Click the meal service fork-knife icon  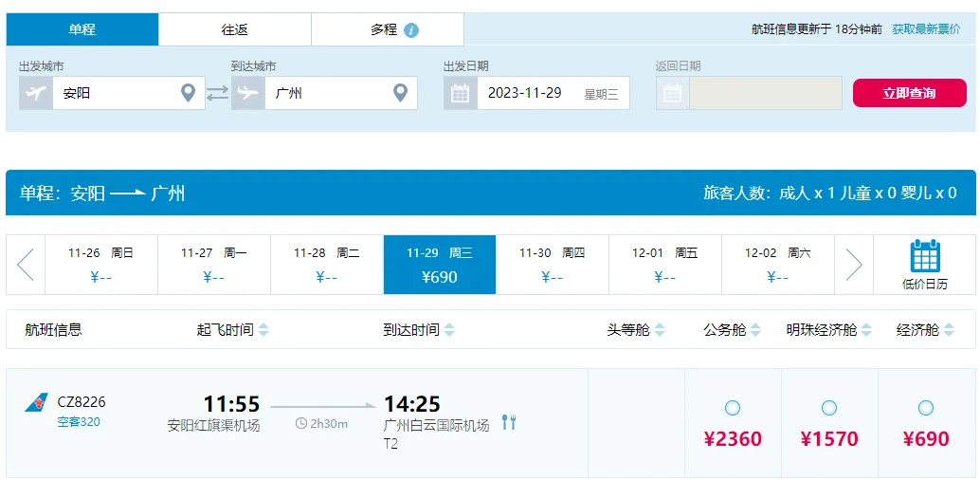click(509, 422)
